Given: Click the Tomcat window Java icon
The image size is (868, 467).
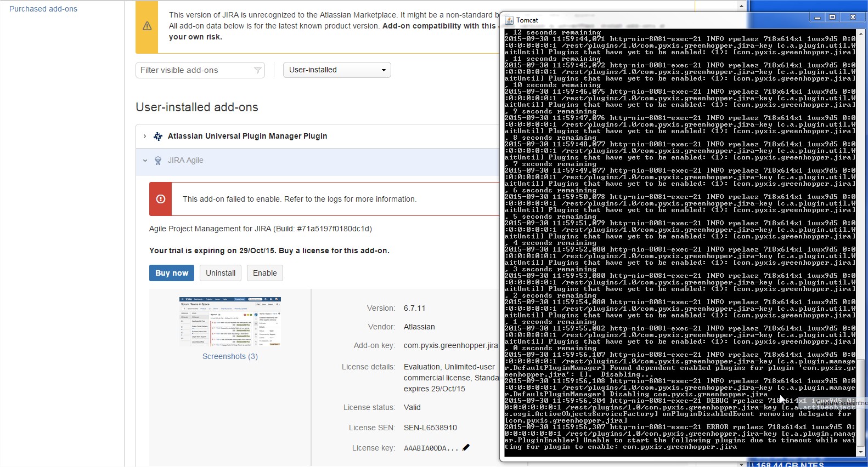Looking at the screenshot, I should click(509, 20).
